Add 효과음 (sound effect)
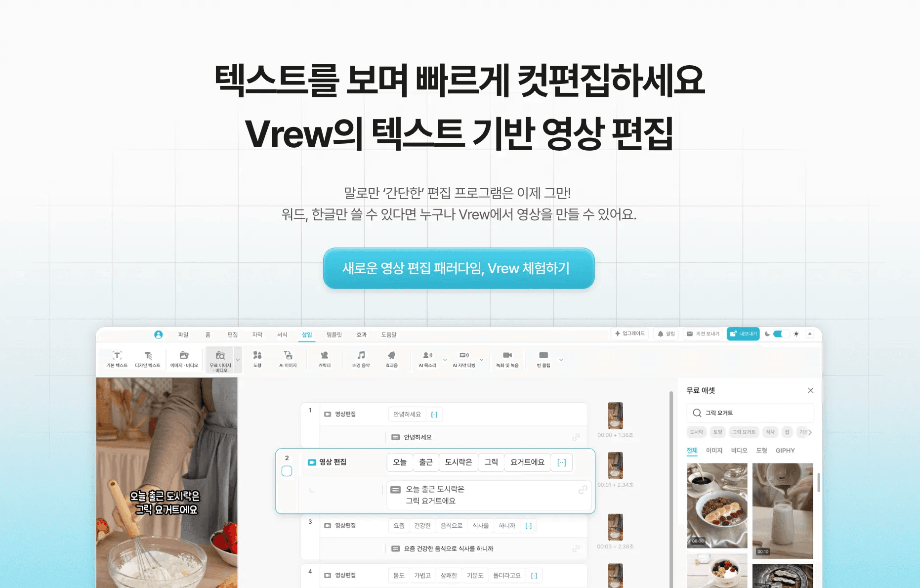Image resolution: width=920 pixels, height=588 pixels. (392, 359)
